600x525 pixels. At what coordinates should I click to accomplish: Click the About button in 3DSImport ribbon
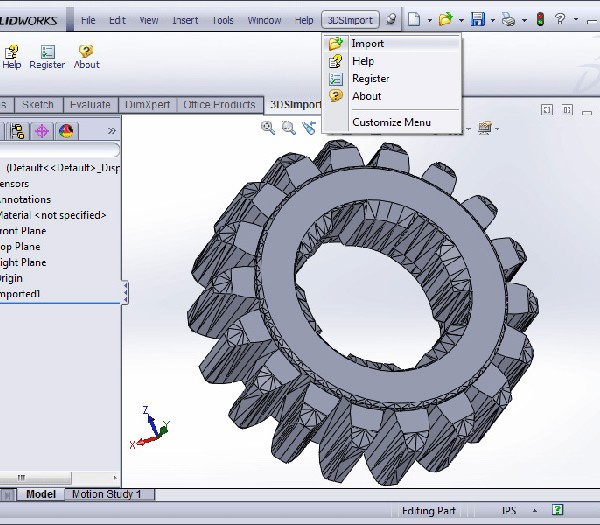point(86,57)
